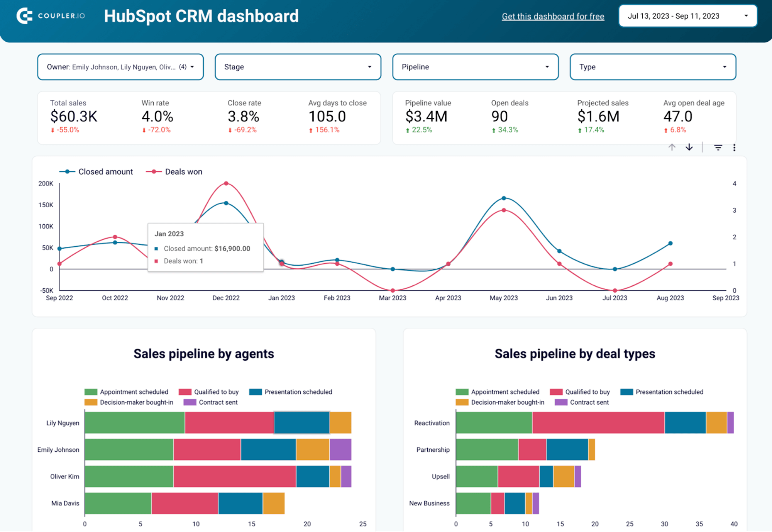Open the Type filter dropdown
Image resolution: width=772 pixels, height=532 pixels.
click(x=652, y=66)
